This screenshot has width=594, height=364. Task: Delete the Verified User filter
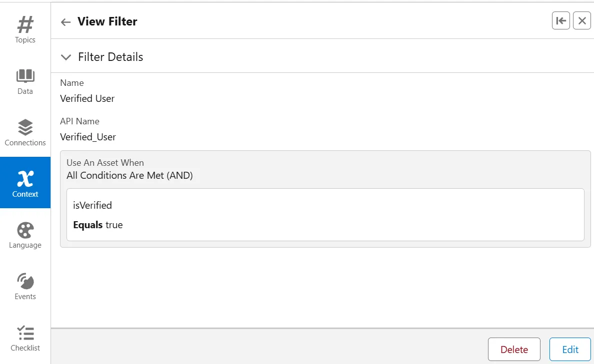point(514,350)
